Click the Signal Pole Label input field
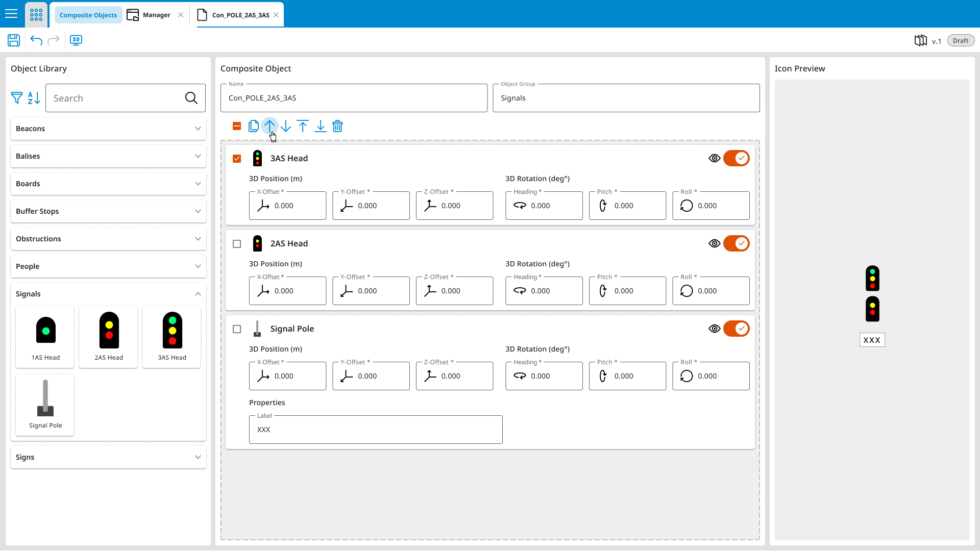980x551 pixels. pyautogui.click(x=376, y=430)
